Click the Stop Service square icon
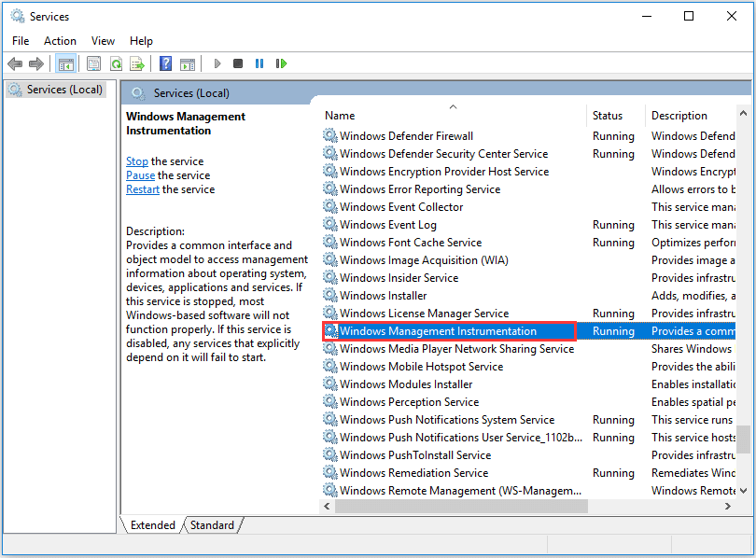The height and width of the screenshot is (558, 756). (x=238, y=63)
